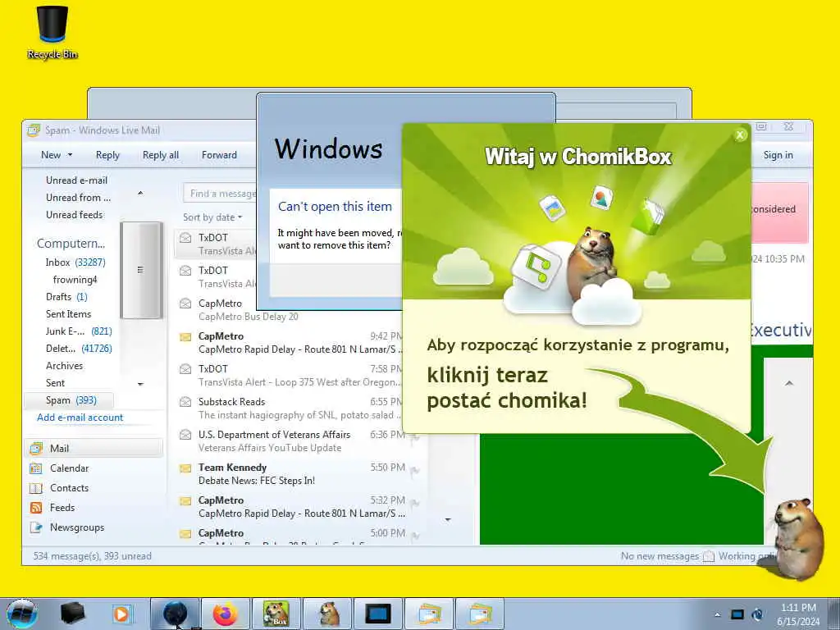Select the Drafts folder
The width and height of the screenshot is (840, 630).
pos(66,297)
